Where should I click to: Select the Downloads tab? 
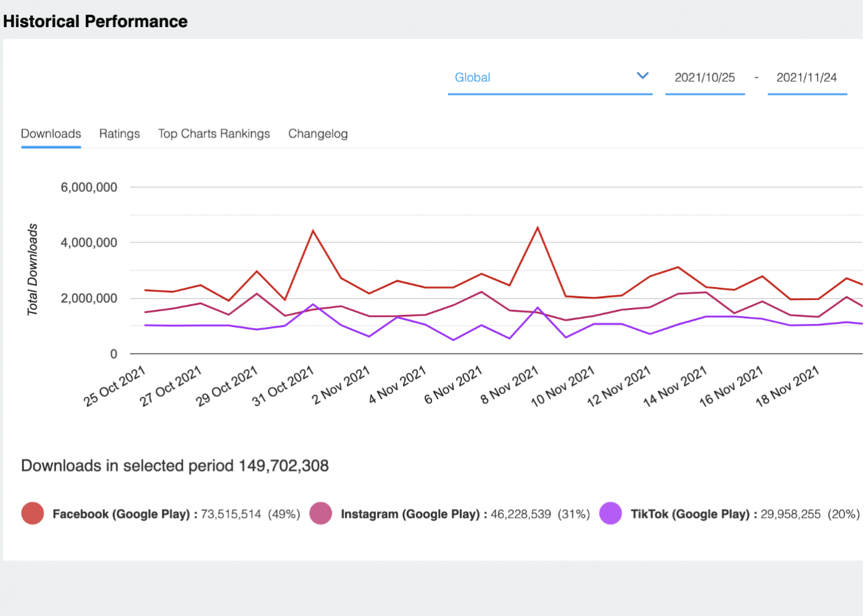51,133
